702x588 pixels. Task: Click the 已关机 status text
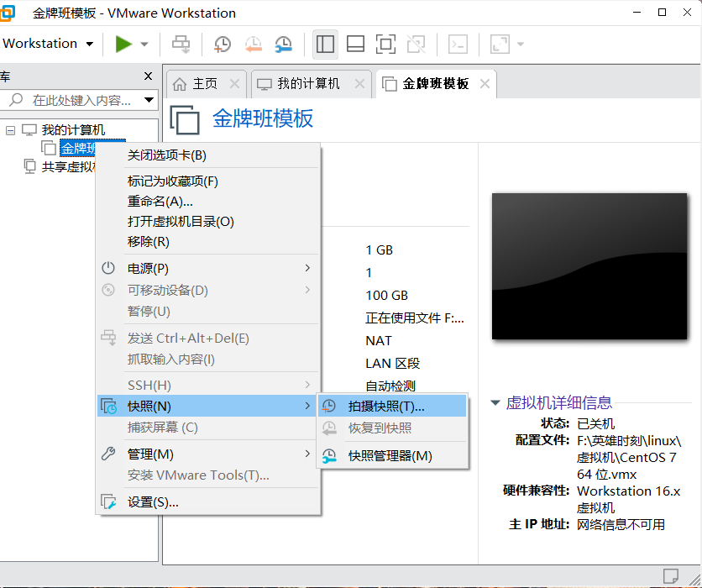pos(596,423)
